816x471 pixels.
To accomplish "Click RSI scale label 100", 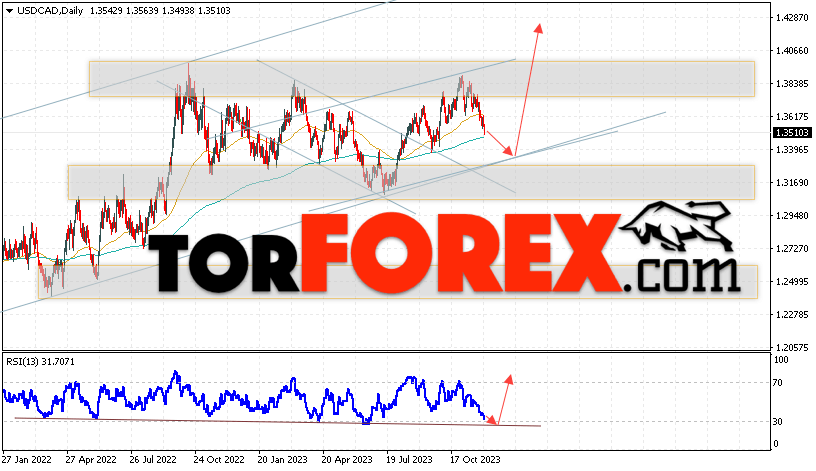I will [x=781, y=360].
